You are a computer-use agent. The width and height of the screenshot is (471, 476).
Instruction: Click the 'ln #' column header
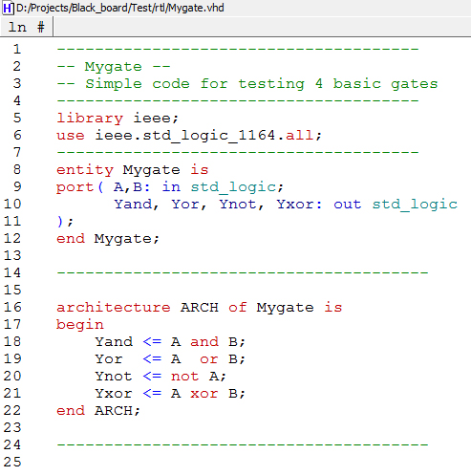pyautogui.click(x=27, y=27)
